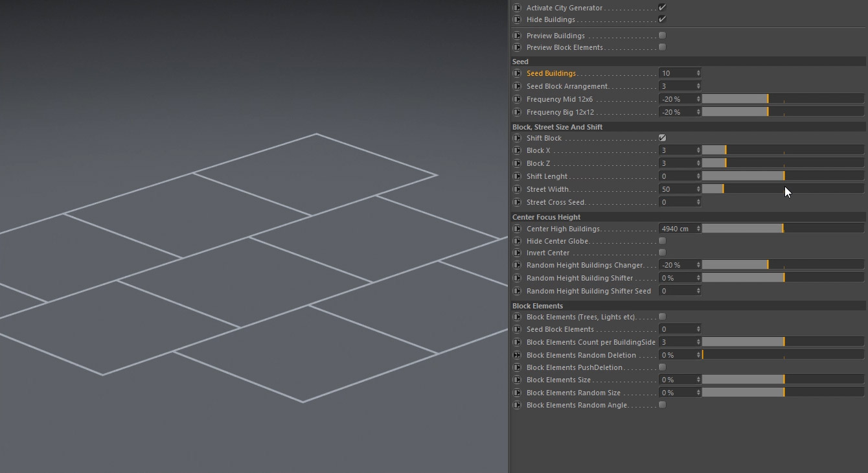Image resolution: width=868 pixels, height=473 pixels.
Task: Enable Preview Buildings checkbox
Action: point(662,36)
